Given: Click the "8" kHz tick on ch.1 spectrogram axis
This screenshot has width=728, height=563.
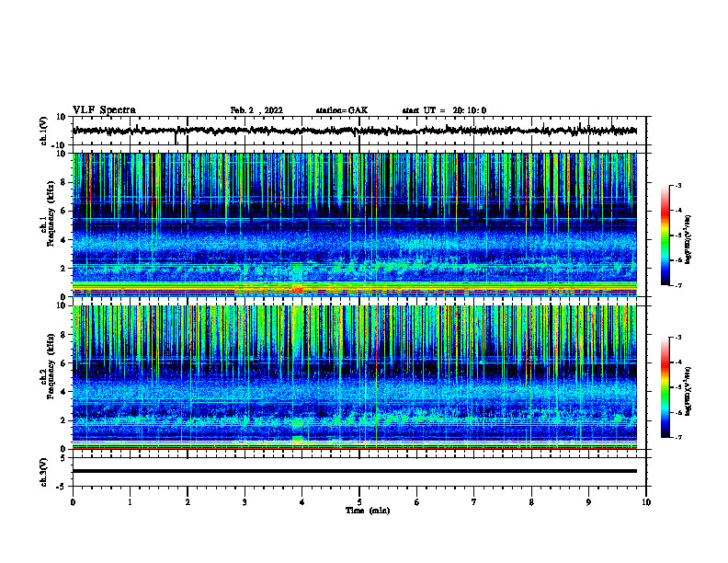Looking at the screenshot, I should (x=63, y=182).
